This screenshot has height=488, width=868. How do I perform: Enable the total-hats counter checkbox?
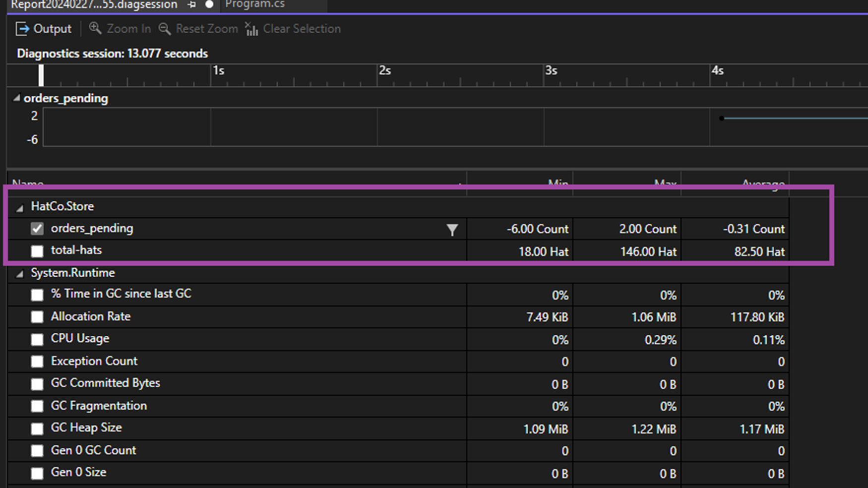pos(37,251)
